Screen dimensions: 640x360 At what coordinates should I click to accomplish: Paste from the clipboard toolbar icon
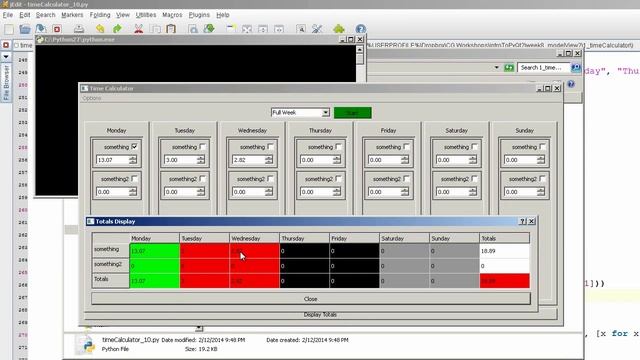click(171, 29)
